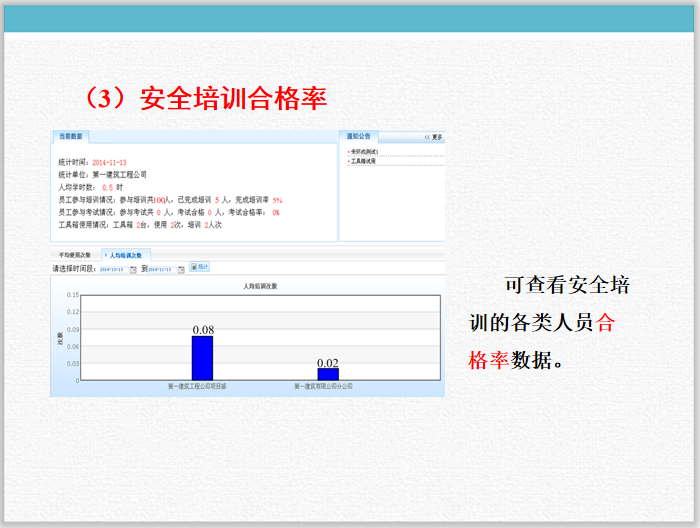Click the double-arrow icon beside 更多

427,137
